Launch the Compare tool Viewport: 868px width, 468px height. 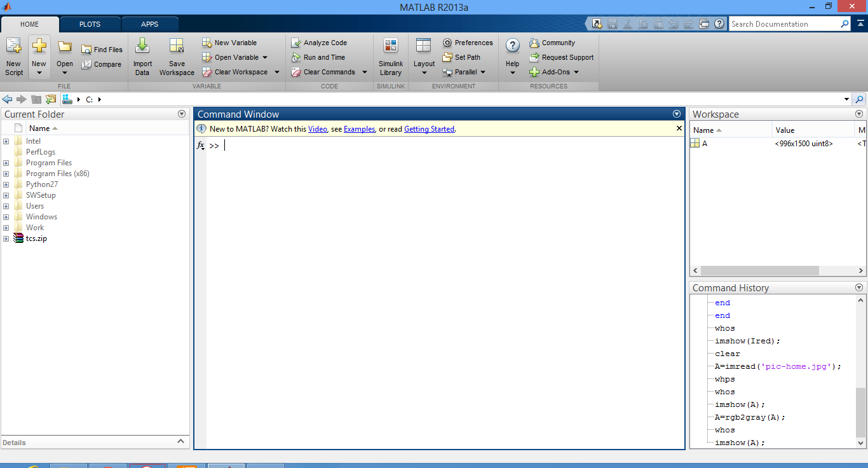point(102,64)
